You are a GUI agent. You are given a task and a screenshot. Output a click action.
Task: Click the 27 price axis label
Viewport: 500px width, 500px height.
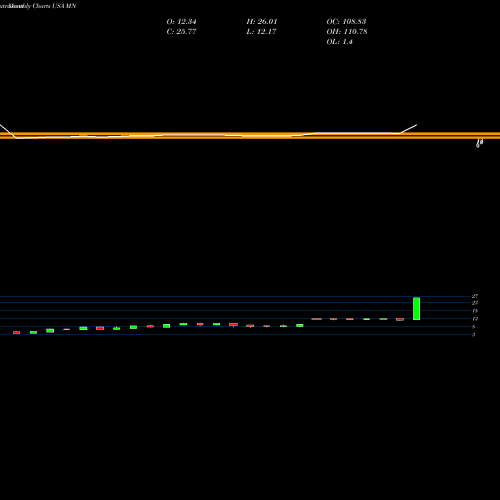click(475, 296)
